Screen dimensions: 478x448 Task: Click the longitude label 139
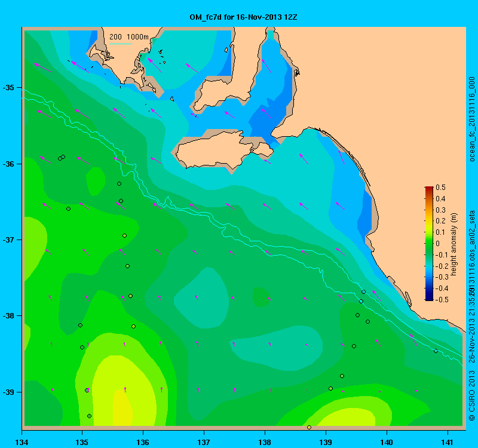coord(326,442)
